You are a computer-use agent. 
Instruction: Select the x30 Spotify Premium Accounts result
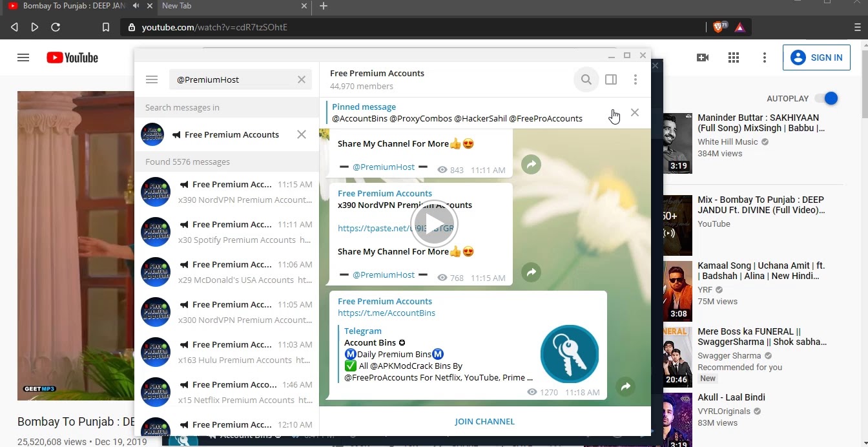tap(227, 232)
